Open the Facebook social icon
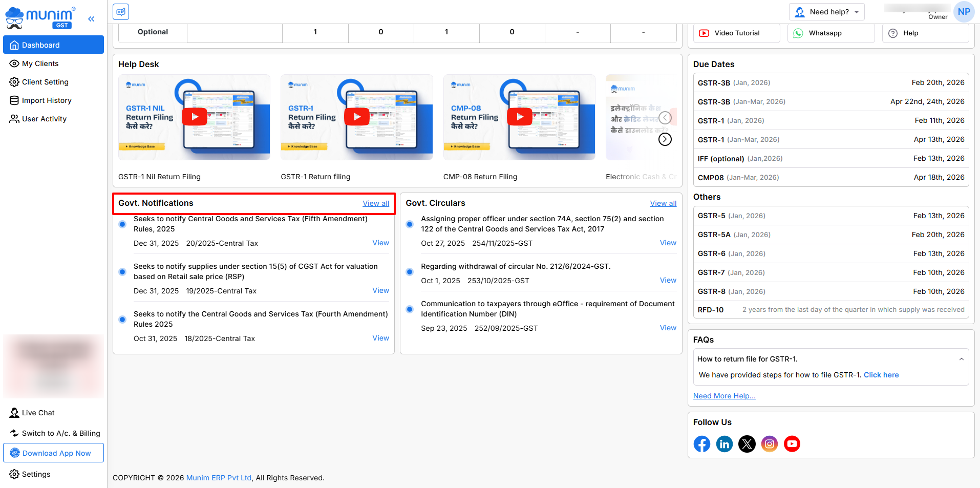This screenshot has height=488, width=980. (x=701, y=444)
